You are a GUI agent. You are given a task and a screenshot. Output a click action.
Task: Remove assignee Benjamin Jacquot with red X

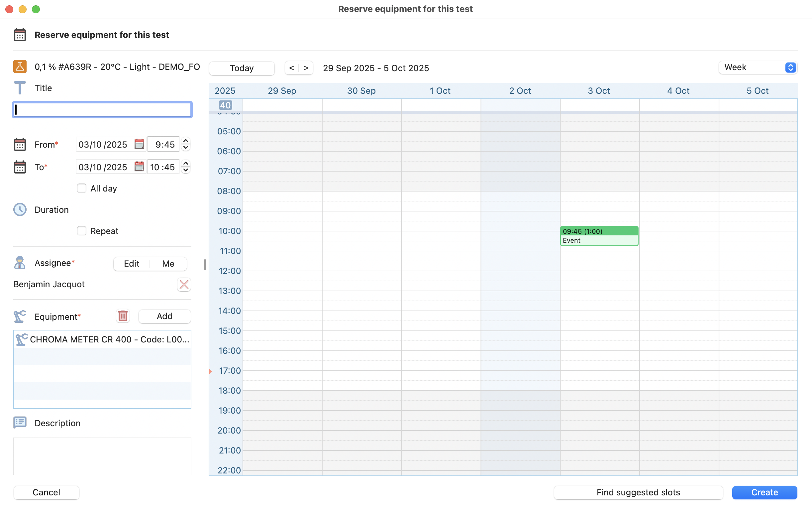pos(184,285)
